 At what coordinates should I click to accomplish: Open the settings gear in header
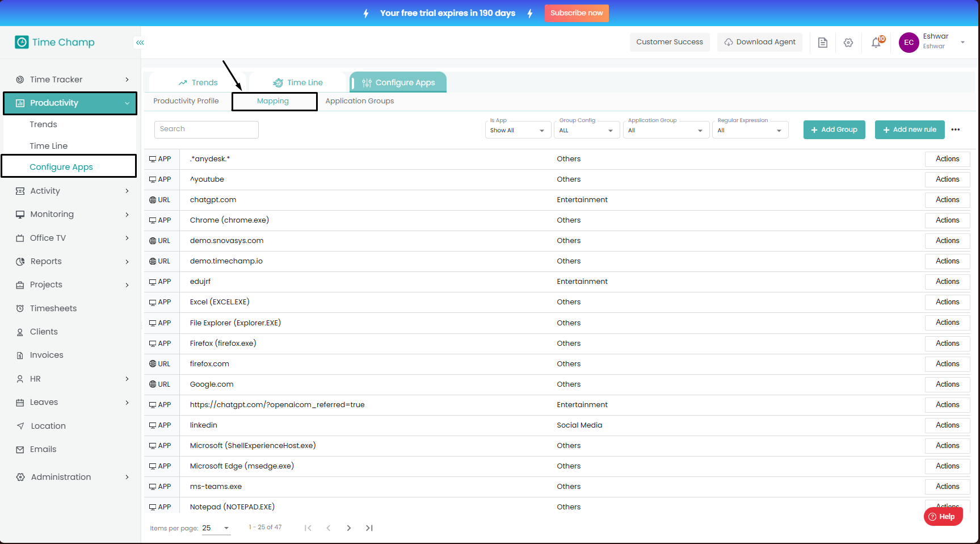click(848, 43)
